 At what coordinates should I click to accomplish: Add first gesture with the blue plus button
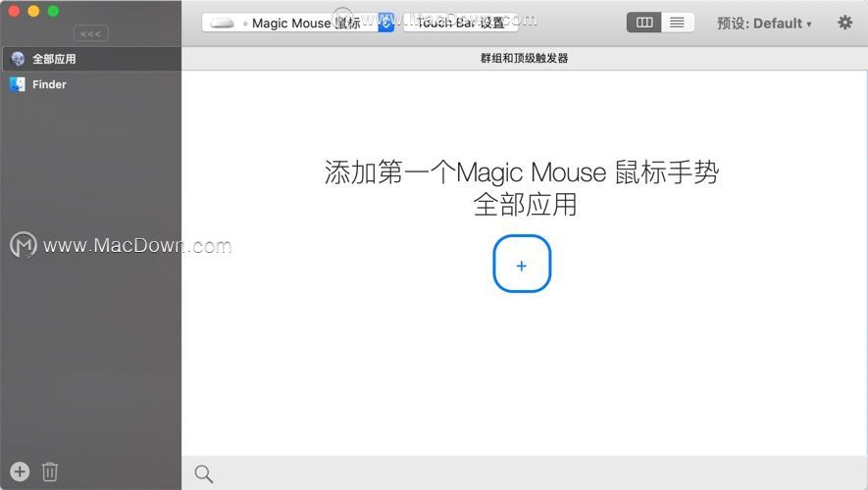coord(522,264)
